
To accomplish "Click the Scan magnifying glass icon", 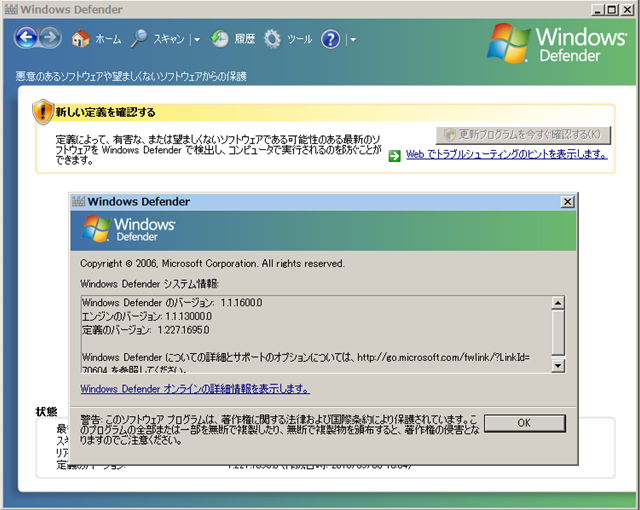I will 139,39.
